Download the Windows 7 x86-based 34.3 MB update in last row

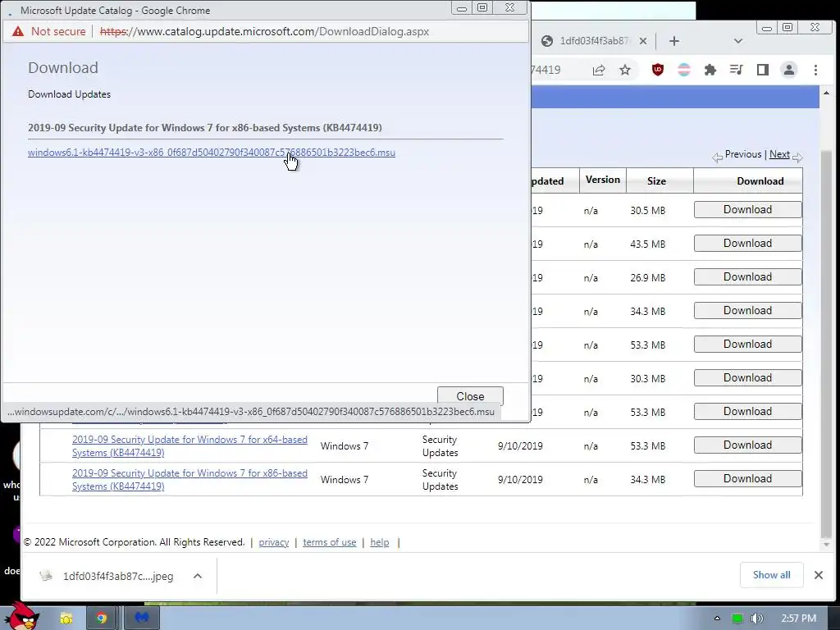click(748, 479)
